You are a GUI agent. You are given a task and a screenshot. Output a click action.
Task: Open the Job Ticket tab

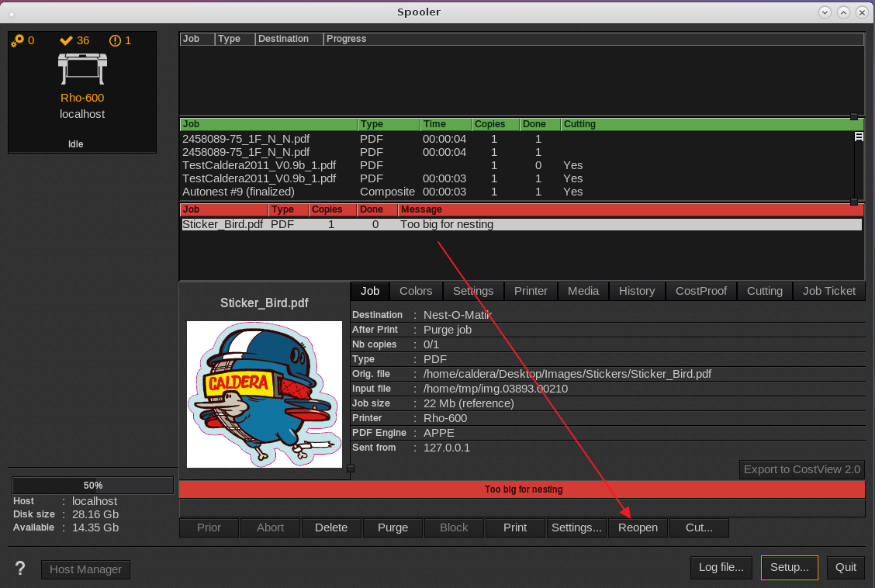click(x=829, y=291)
